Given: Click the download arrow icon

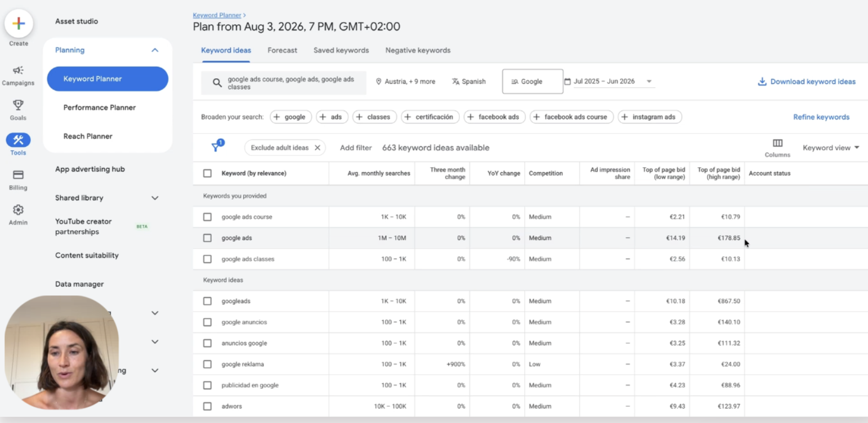Looking at the screenshot, I should click(x=762, y=82).
